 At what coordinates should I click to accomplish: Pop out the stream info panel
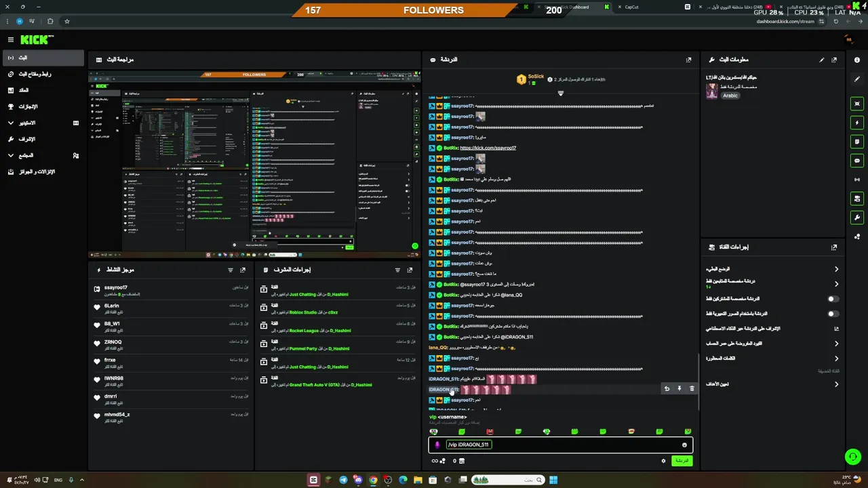pos(834,60)
